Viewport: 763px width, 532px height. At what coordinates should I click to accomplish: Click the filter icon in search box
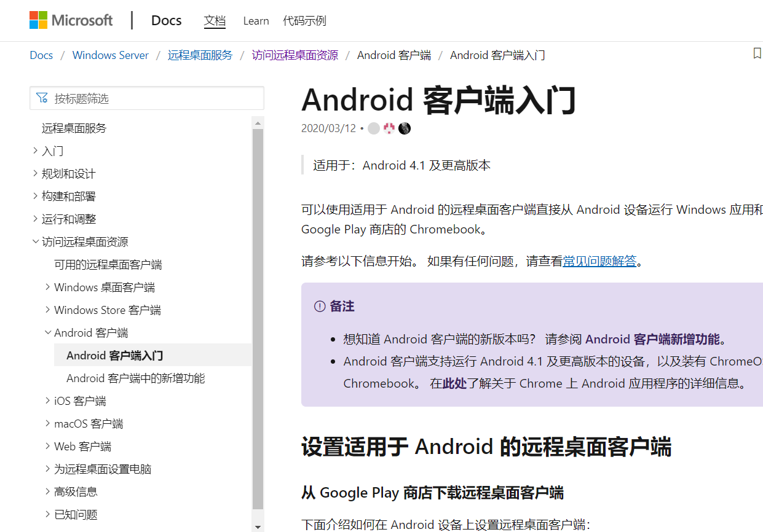(x=42, y=98)
